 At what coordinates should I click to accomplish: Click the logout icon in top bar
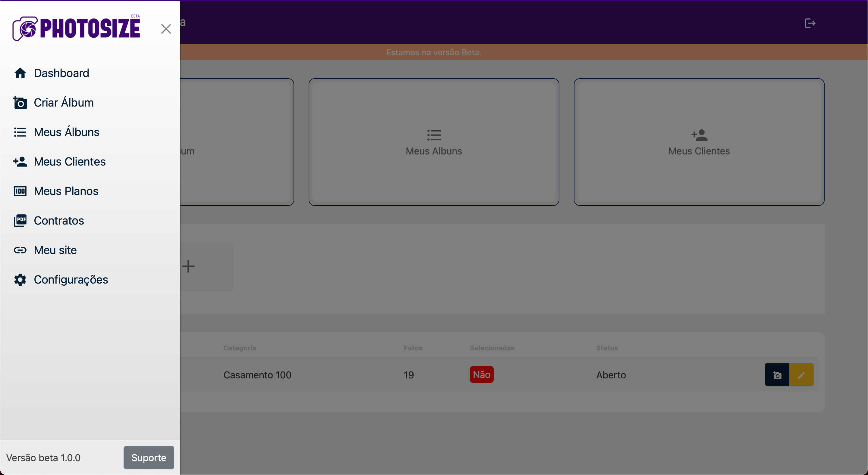tap(810, 23)
